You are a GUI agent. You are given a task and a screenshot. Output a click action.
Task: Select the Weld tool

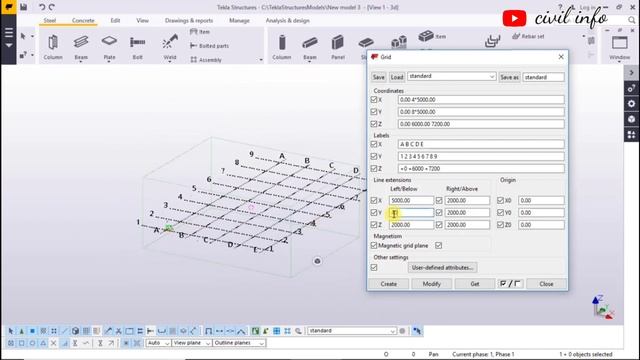(x=170, y=47)
